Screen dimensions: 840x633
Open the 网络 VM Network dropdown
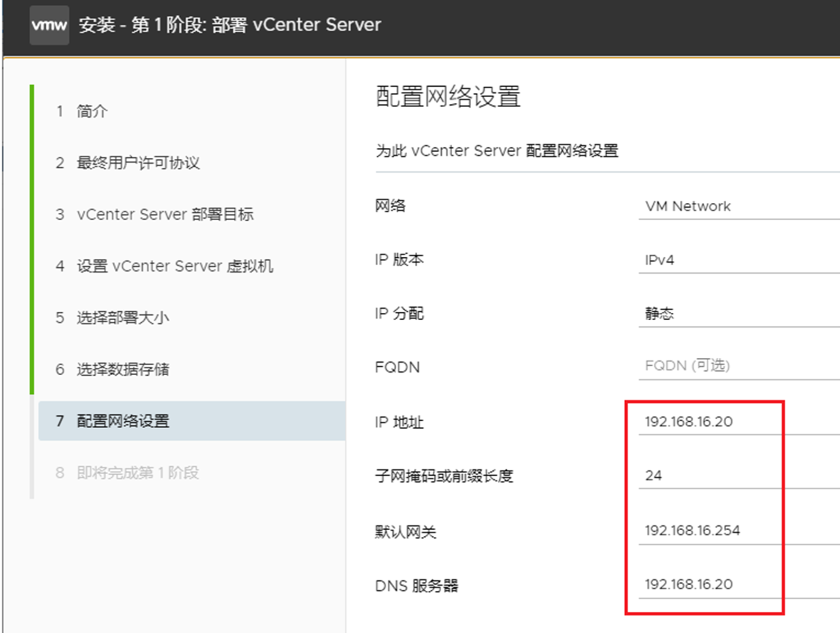pyautogui.click(x=739, y=207)
